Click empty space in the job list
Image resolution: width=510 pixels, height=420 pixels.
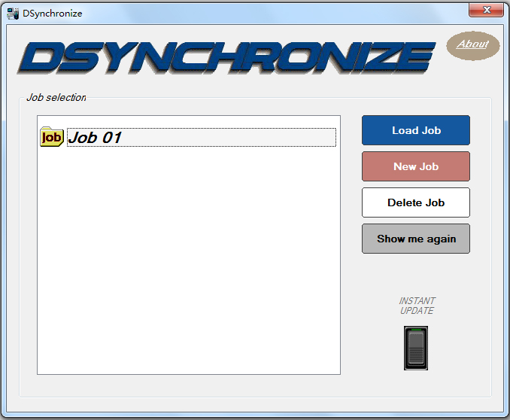pos(188,263)
